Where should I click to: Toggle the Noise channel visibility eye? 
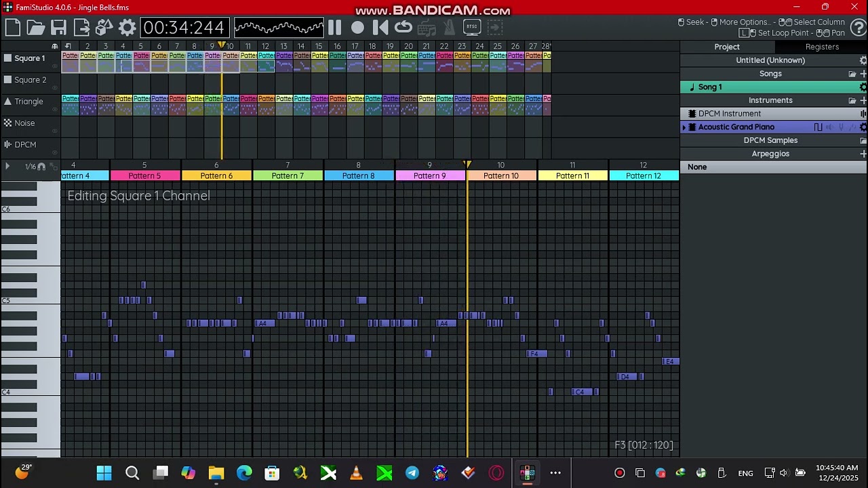point(55,131)
